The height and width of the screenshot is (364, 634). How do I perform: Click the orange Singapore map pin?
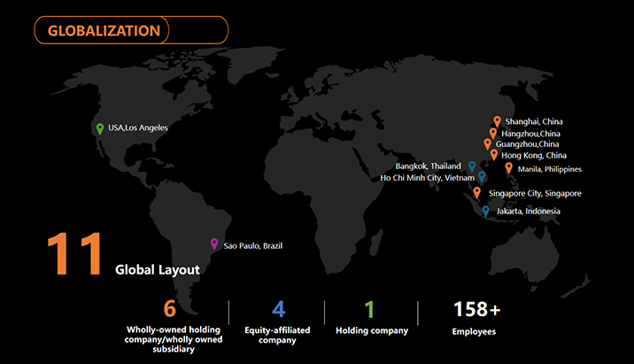coord(477,192)
